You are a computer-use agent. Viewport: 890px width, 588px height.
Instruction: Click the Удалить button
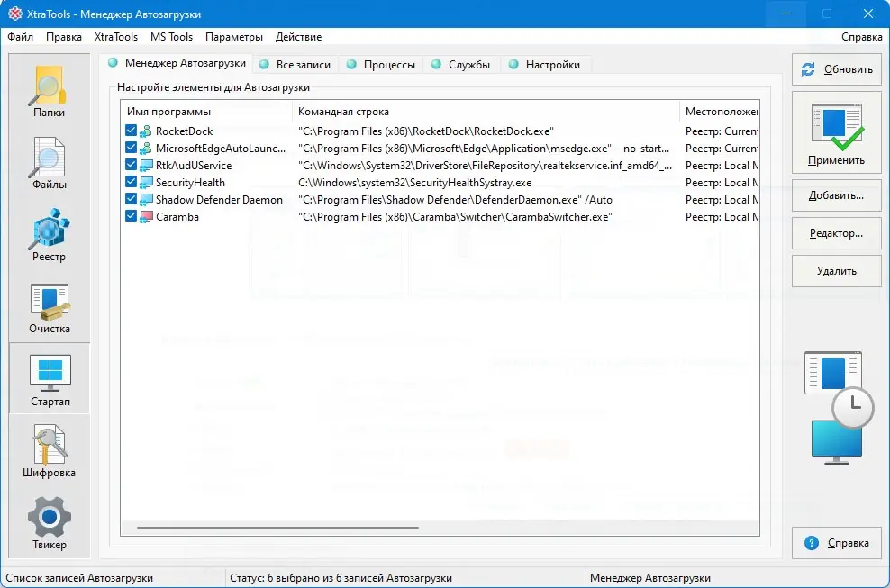[x=837, y=271]
